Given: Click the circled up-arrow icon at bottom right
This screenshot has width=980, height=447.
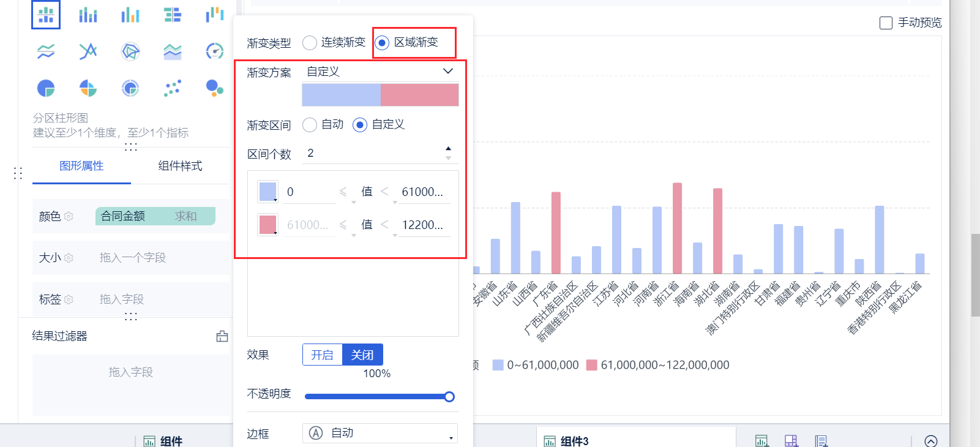Looking at the screenshot, I should coord(931,441).
